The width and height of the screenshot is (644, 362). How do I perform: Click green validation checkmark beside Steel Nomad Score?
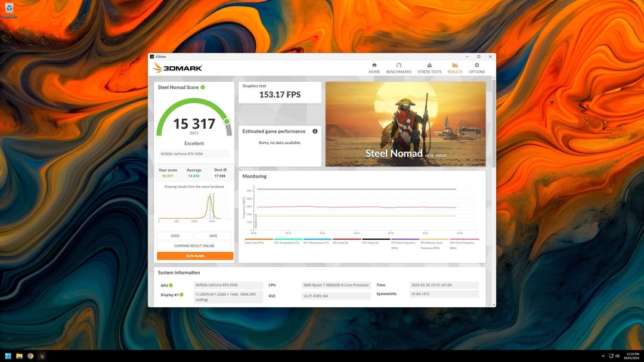[x=203, y=87]
